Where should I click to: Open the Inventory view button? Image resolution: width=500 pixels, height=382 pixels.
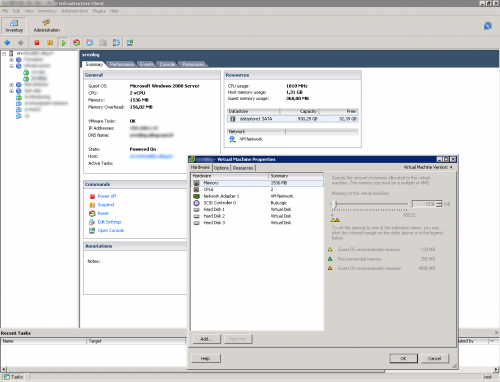click(14, 26)
